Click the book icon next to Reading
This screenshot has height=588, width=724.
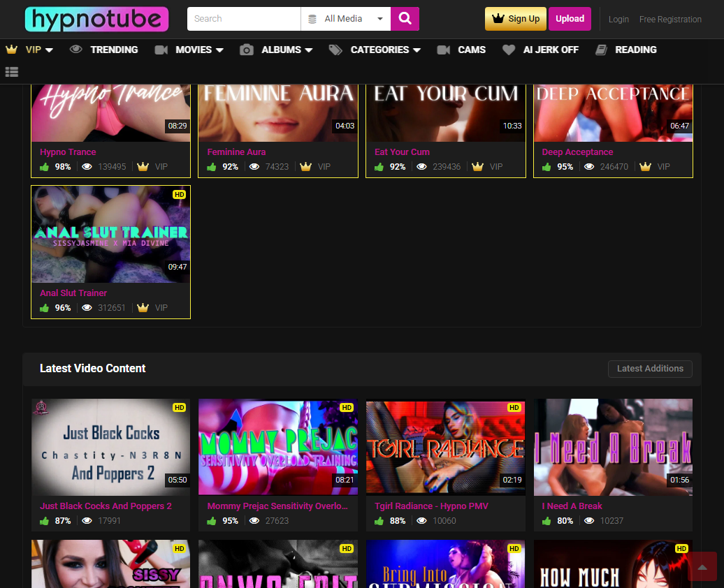tap(601, 50)
